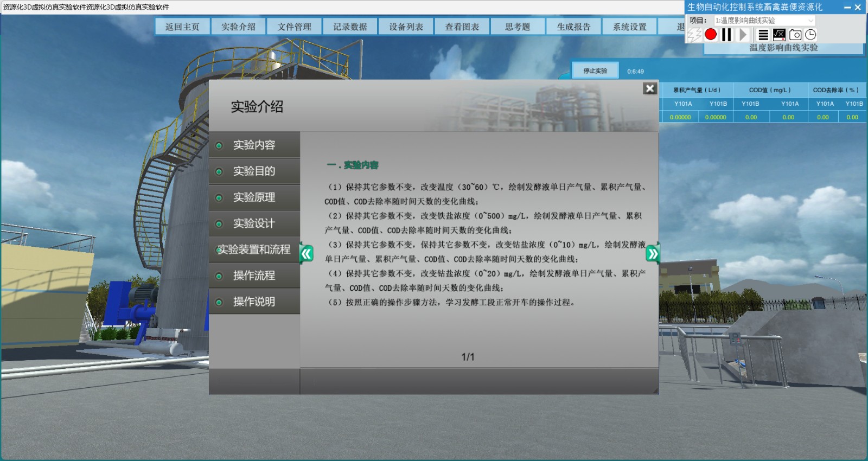Select the 实验目的 sidebar option
868x461 pixels.
[x=254, y=171]
